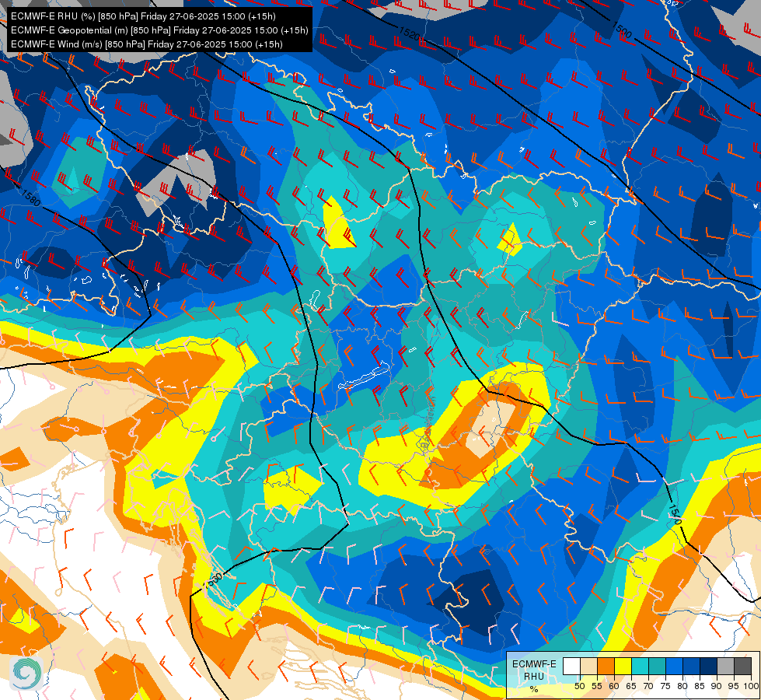
Task: Click the legend value 55
Action: (596, 686)
